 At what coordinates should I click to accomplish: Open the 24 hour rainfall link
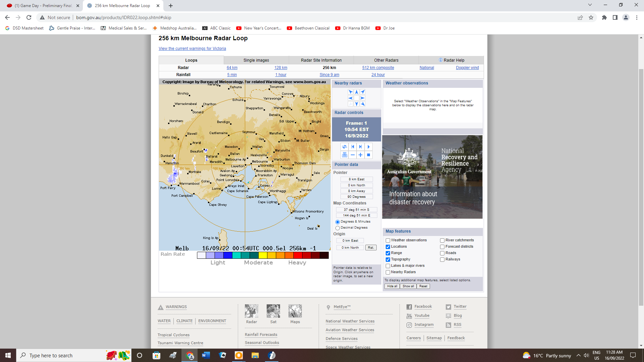(378, 75)
